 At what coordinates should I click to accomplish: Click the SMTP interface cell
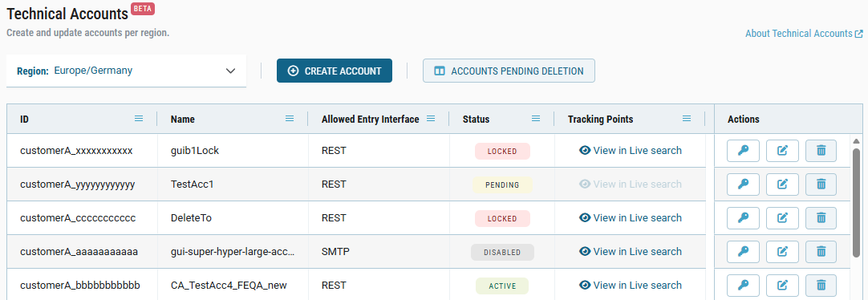[378, 252]
